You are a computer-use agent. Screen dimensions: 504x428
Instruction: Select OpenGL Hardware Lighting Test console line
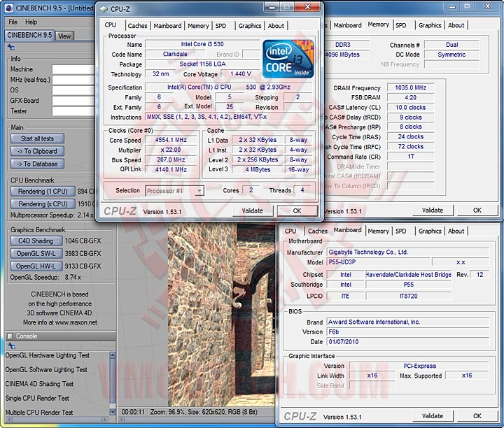tap(48, 355)
